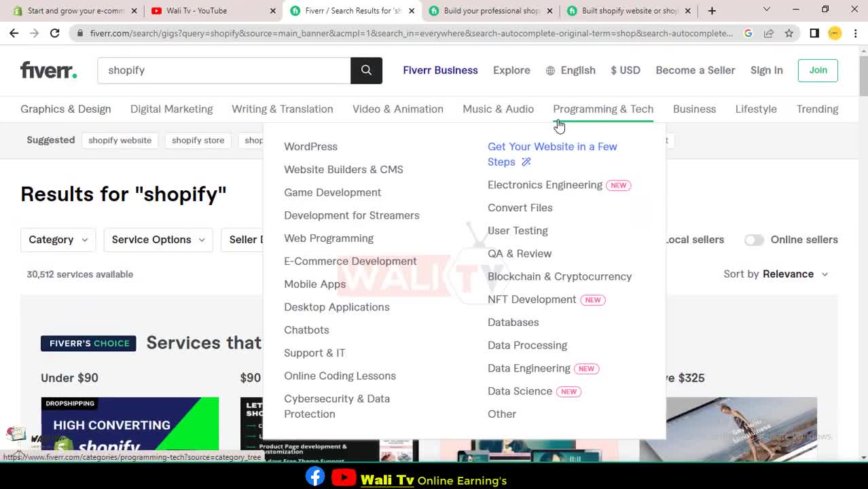The image size is (868, 489).
Task: Click globe icon beside English
Action: point(550,71)
